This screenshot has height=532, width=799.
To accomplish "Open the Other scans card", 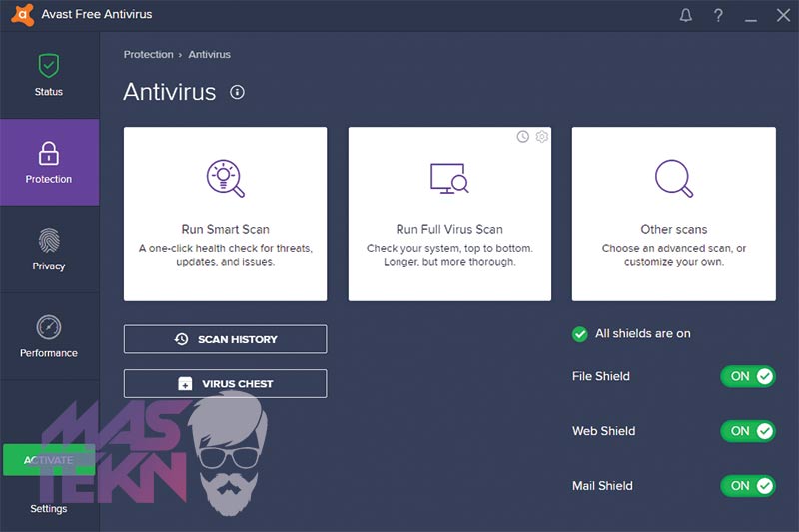I will point(674,214).
